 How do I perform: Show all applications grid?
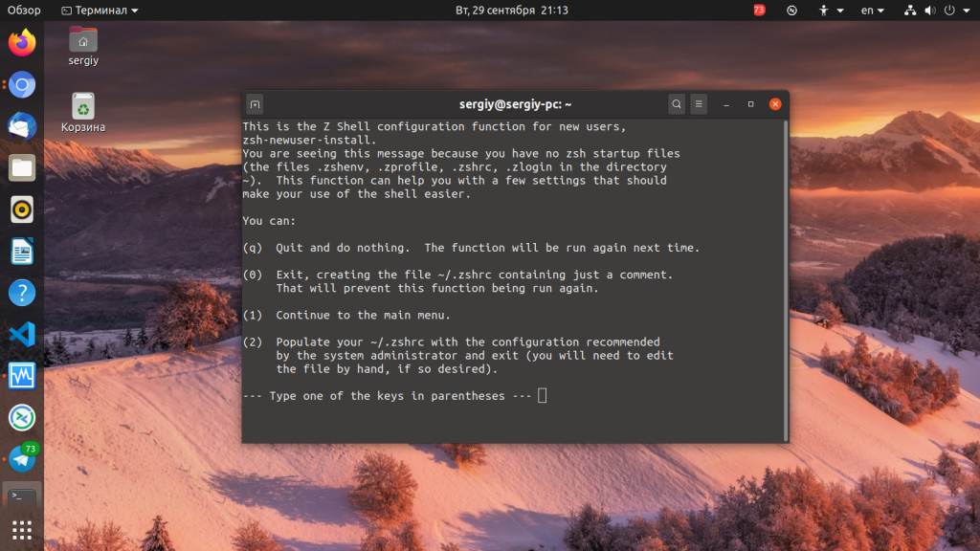click(x=22, y=529)
